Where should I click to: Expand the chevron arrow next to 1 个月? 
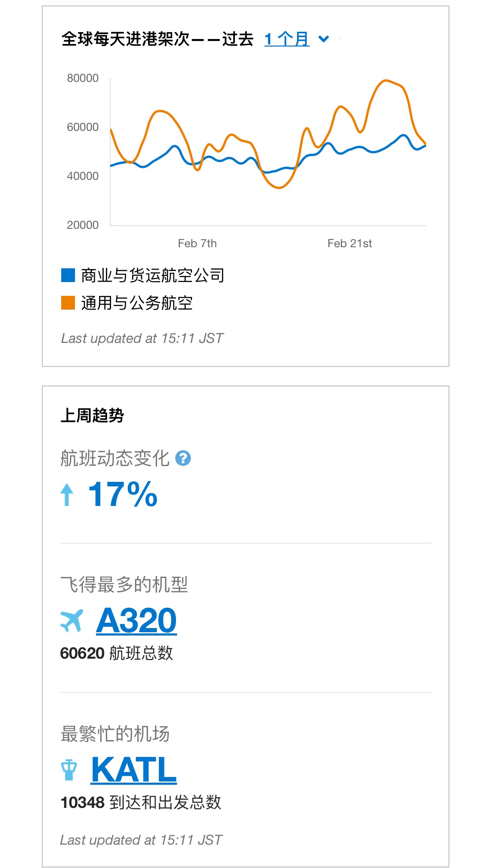point(324,39)
